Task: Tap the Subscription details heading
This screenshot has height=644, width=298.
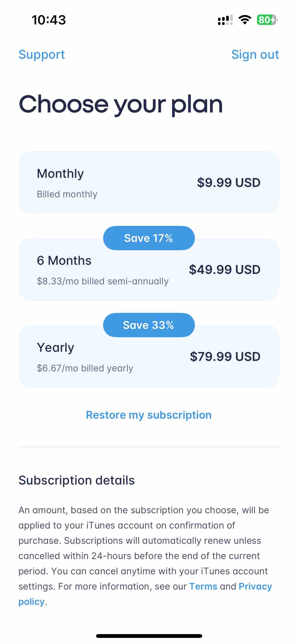Action: (x=76, y=480)
